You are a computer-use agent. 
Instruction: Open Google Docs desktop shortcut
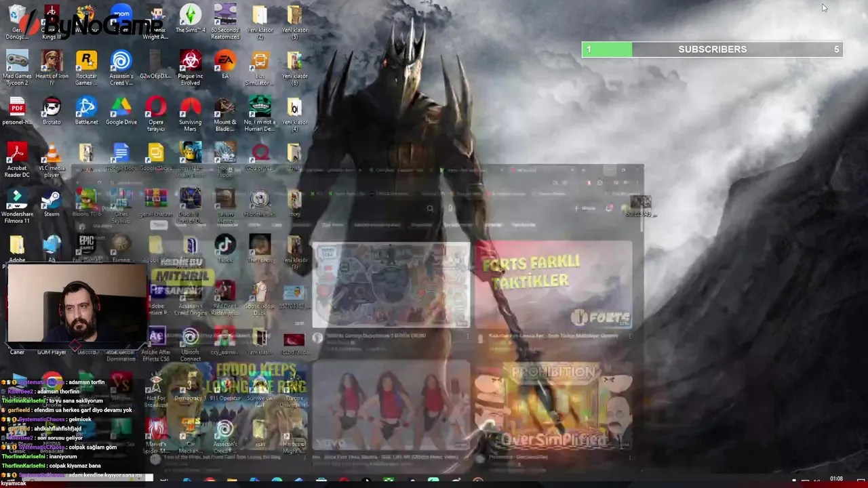(121, 157)
